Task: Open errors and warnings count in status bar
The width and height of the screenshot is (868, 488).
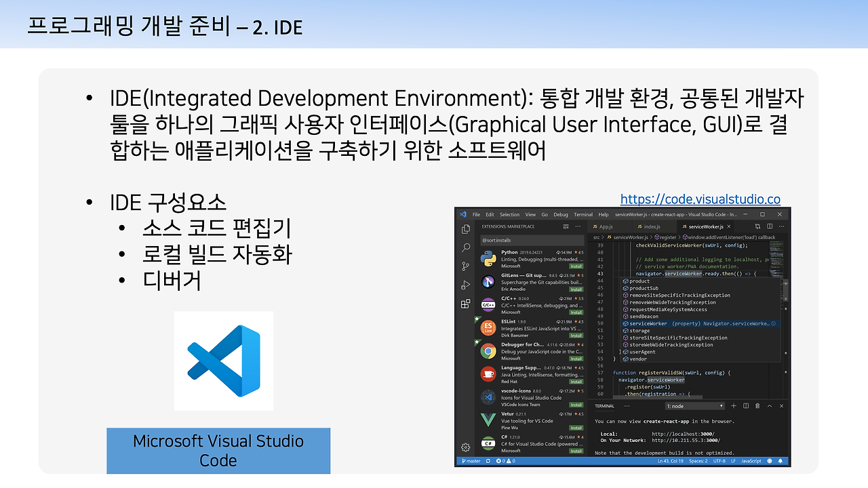Action: pyautogui.click(x=506, y=461)
